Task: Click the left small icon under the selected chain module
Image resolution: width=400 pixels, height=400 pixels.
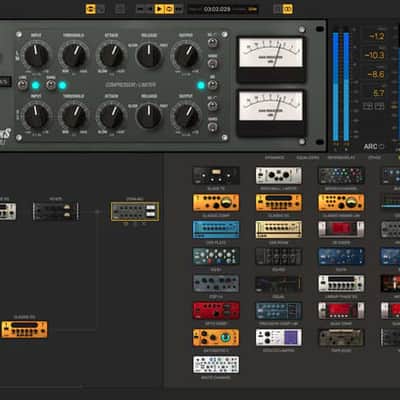Action: (x=126, y=225)
